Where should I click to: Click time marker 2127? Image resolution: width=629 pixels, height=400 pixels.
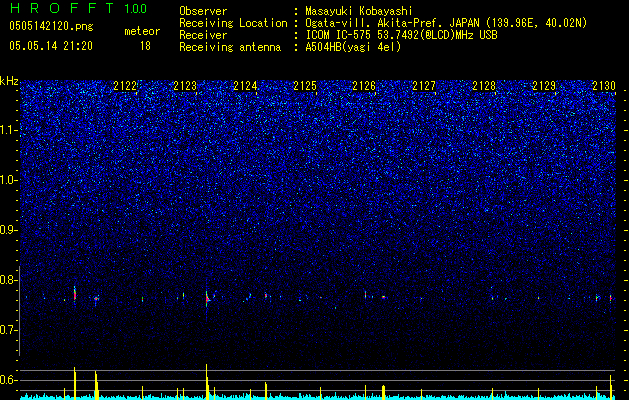(x=424, y=86)
